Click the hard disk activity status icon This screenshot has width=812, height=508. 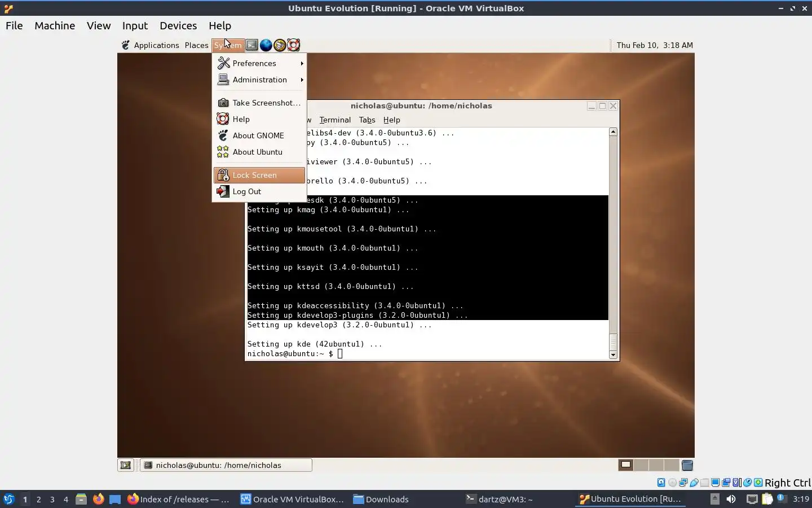(x=661, y=483)
